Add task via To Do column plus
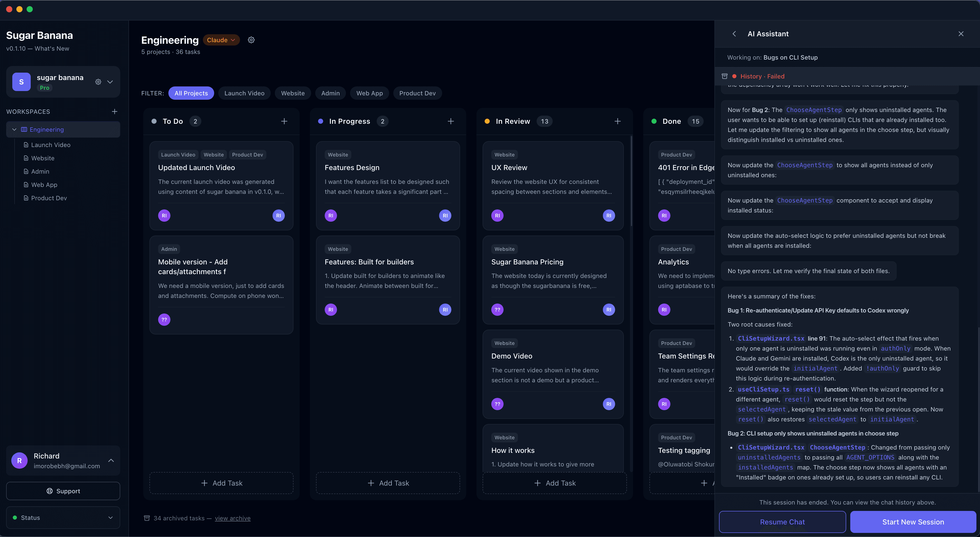980x537 pixels. [x=284, y=121]
